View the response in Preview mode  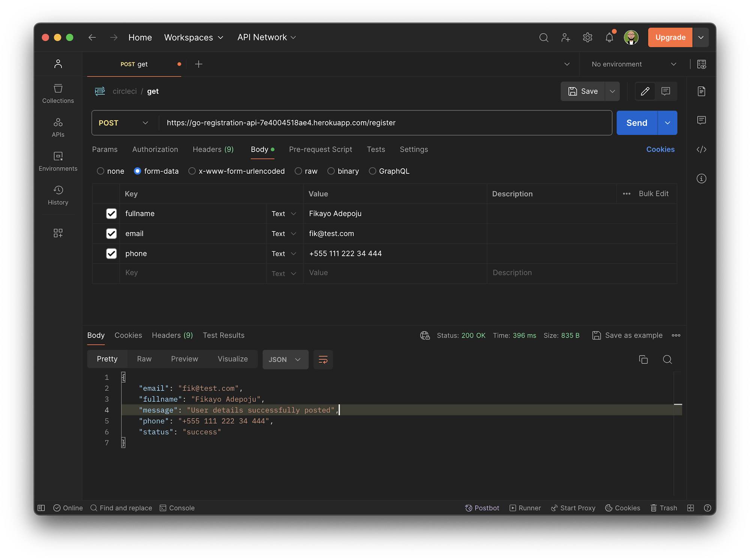coord(184,359)
